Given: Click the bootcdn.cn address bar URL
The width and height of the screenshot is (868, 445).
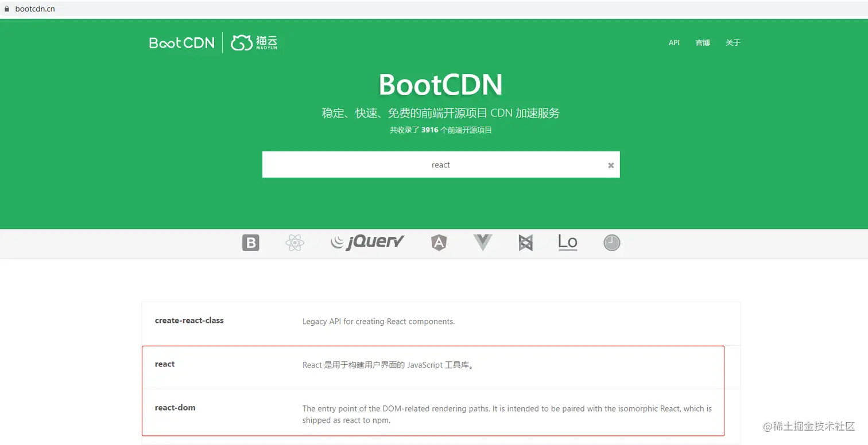Looking at the screenshot, I should click(x=35, y=9).
